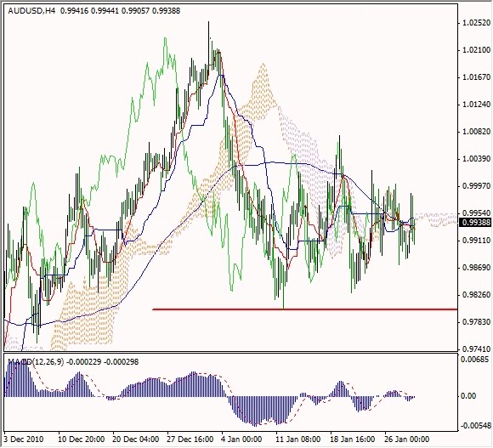Image resolution: width=493 pixels, height=448 pixels.
Task: Click the 11 Jan 08:00 date label
Action: (298, 439)
